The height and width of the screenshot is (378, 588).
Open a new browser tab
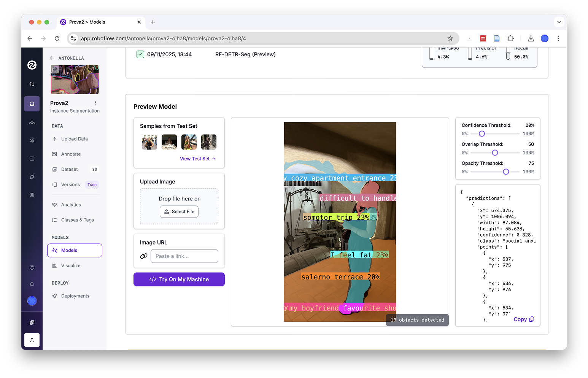(153, 22)
